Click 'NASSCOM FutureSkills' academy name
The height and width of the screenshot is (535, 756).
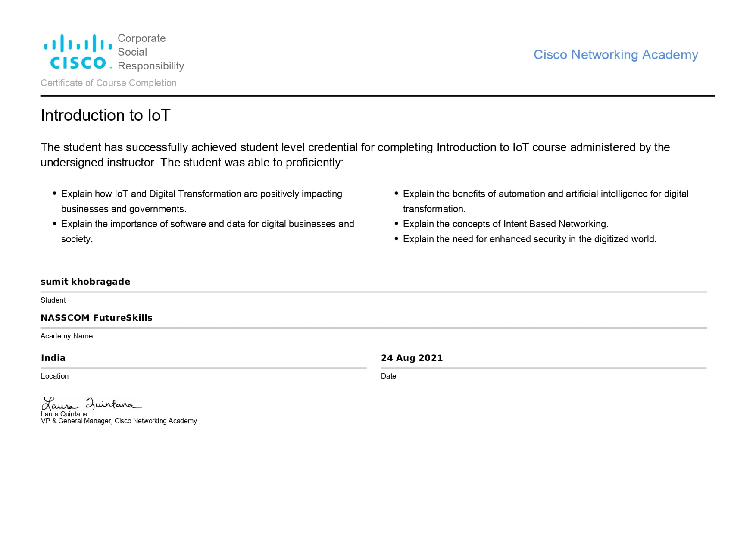97,318
